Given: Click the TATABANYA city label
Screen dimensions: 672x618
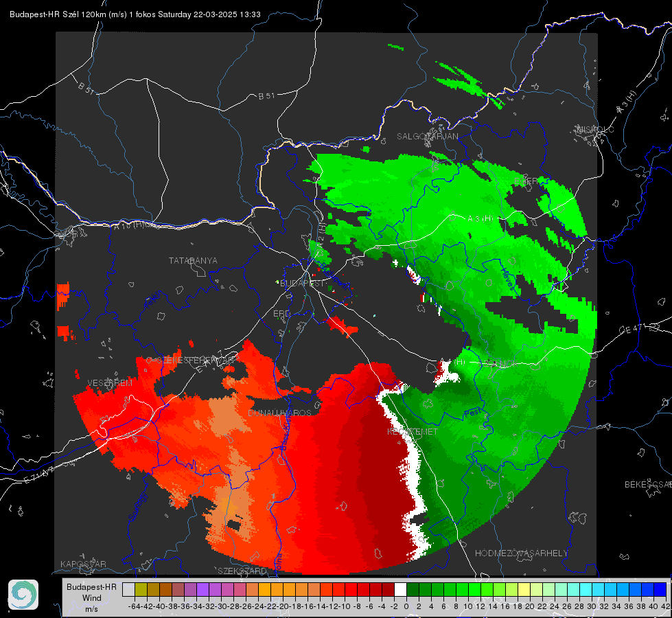Looking at the screenshot, I should coord(193,261).
